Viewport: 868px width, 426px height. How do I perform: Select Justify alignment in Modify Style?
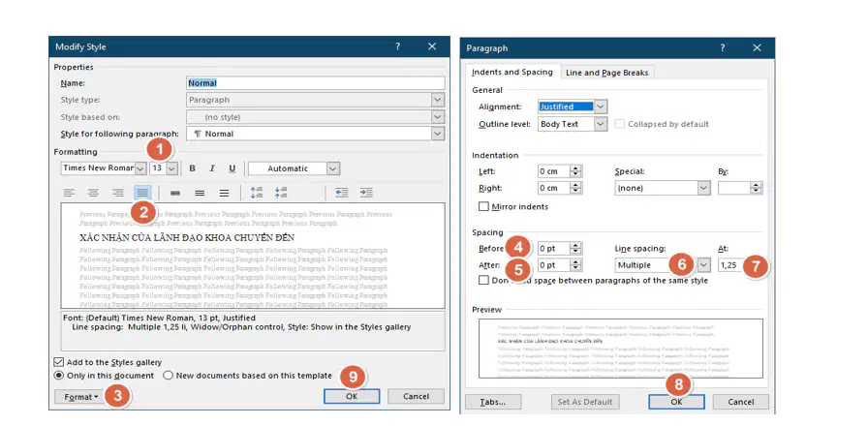pos(142,193)
